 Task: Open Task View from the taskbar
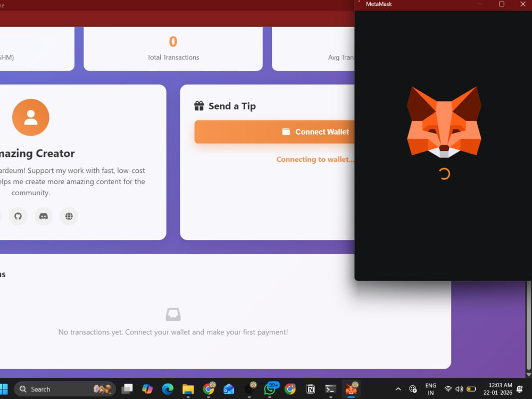[x=127, y=389]
